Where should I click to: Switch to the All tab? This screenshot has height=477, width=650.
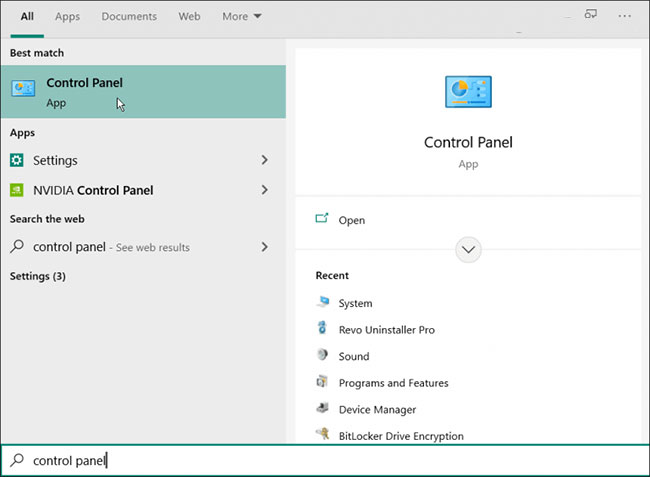(27, 16)
